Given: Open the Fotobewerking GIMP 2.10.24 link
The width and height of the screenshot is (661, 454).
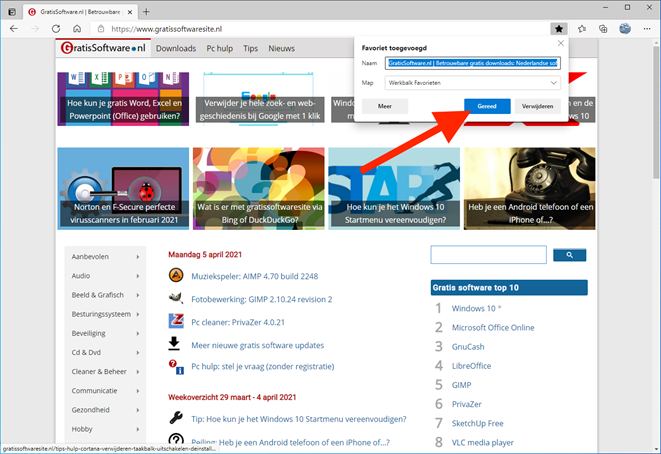Looking at the screenshot, I should (x=262, y=299).
